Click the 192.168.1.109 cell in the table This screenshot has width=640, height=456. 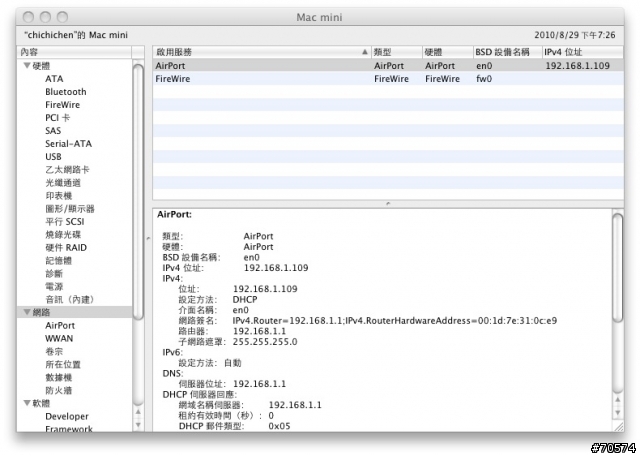pos(578,66)
